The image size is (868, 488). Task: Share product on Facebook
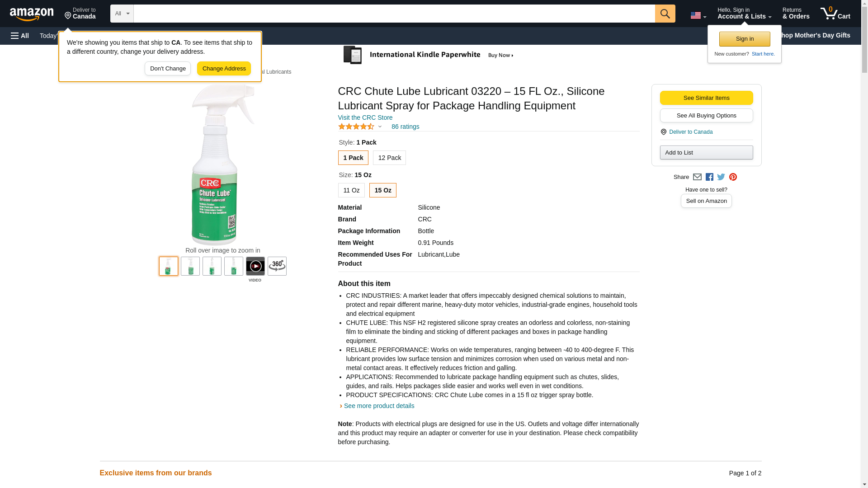(x=709, y=177)
